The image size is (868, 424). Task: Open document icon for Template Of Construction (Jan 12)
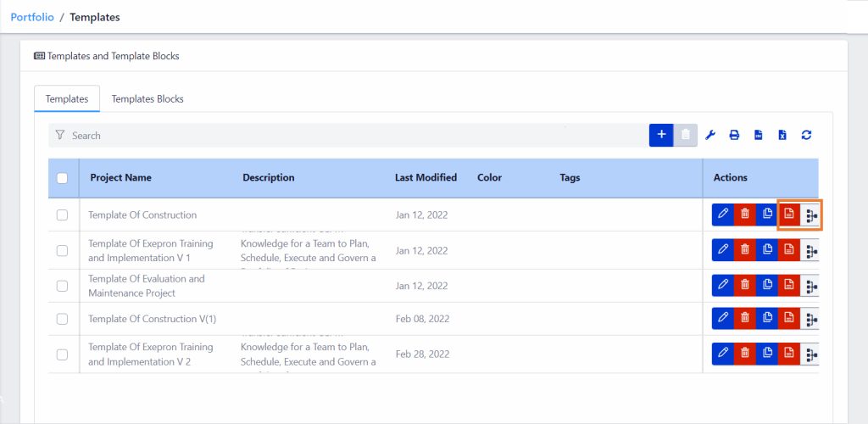click(x=789, y=215)
